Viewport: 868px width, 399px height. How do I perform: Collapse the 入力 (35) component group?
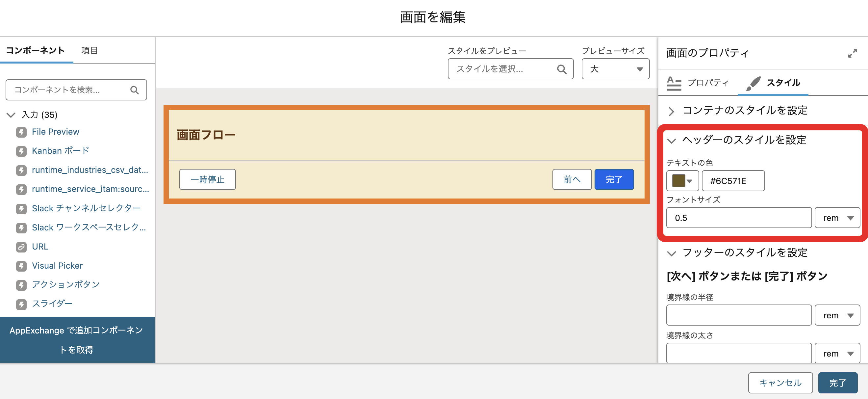click(11, 115)
